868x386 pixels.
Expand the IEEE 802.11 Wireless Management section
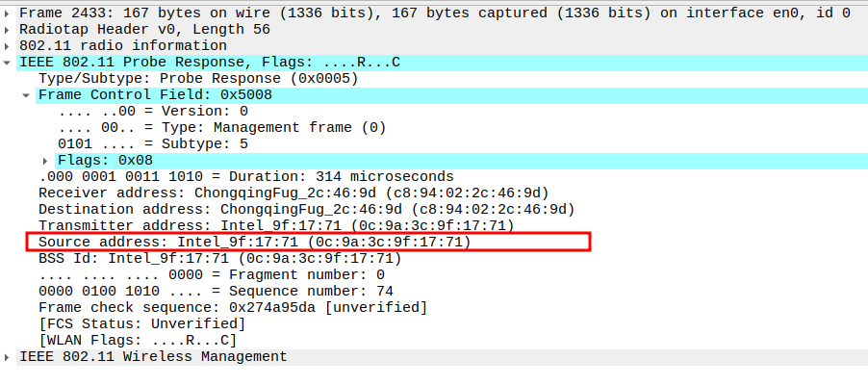(9, 356)
